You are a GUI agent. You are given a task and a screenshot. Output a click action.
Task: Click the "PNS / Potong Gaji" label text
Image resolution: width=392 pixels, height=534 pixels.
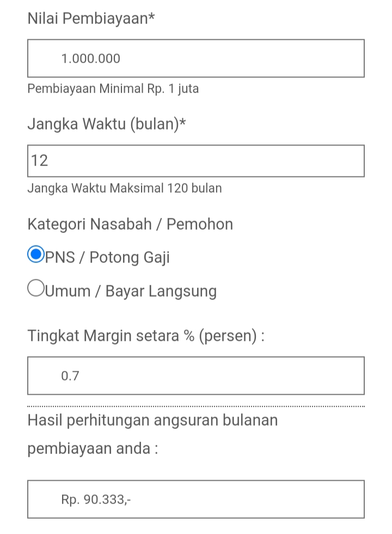108,257
